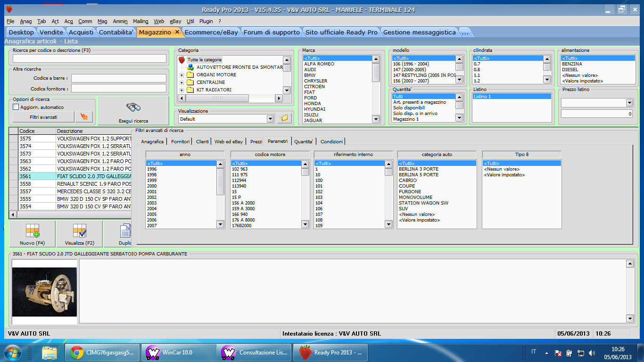The width and height of the screenshot is (644, 362).
Task: Click the fuel pump product thumbnail
Action: tap(44, 292)
